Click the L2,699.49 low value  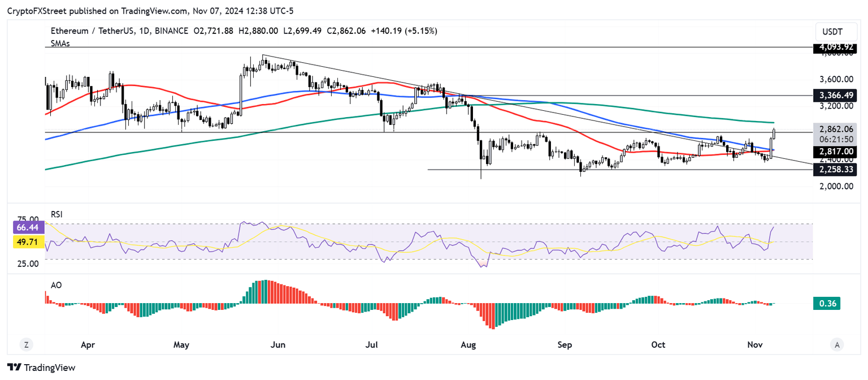pyautogui.click(x=302, y=31)
